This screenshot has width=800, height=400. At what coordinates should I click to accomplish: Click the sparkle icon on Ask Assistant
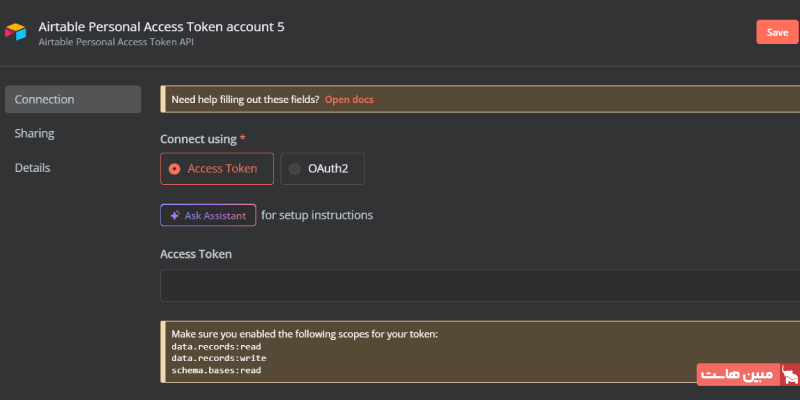174,215
